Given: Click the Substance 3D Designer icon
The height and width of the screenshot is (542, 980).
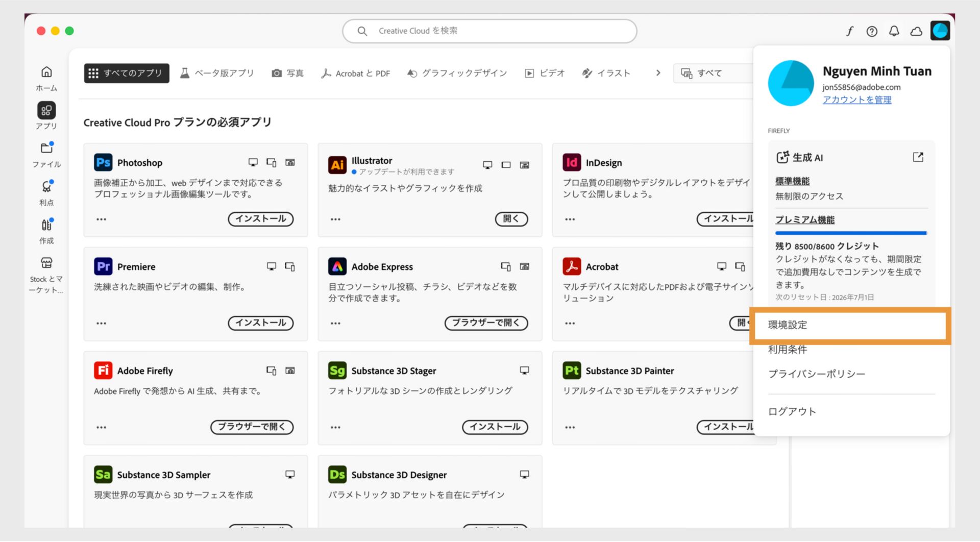Looking at the screenshot, I should point(337,475).
